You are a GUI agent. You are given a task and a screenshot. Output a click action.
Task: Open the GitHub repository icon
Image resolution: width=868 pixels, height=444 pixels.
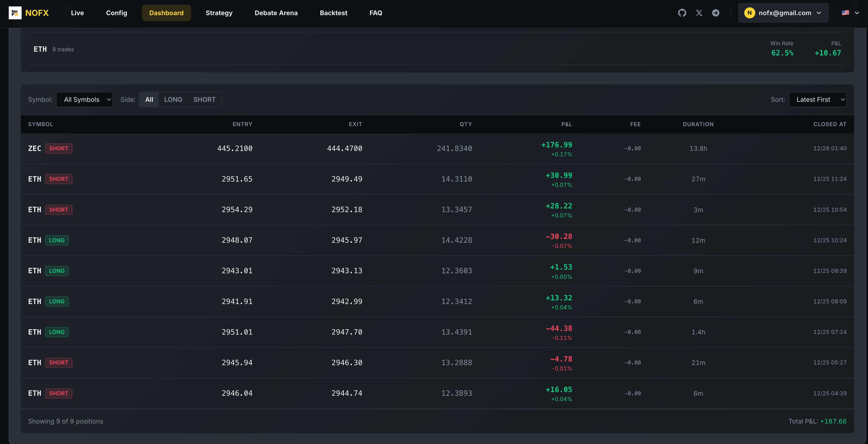(682, 13)
